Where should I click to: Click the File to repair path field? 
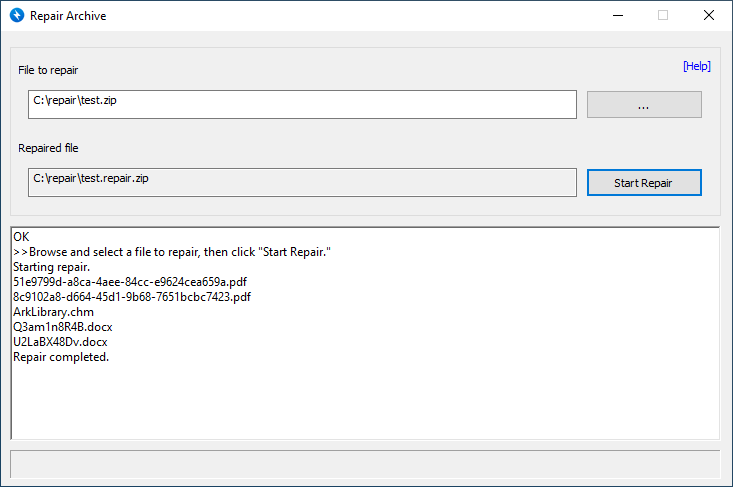click(x=302, y=104)
